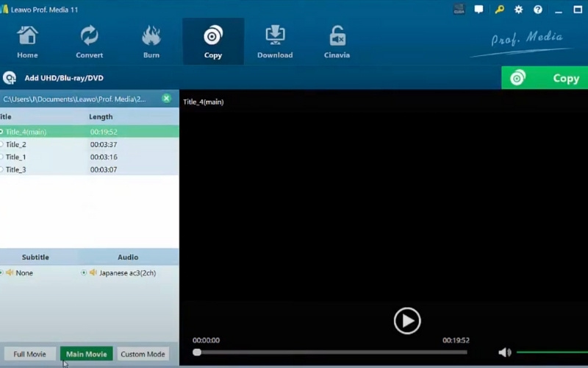Image resolution: width=588 pixels, height=368 pixels.
Task: Click the Title_3 name text
Action: (15, 169)
